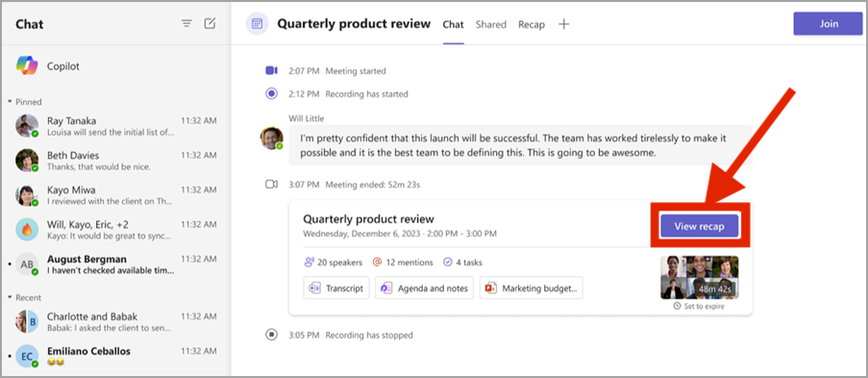
Task: Click the Meeting ended camera icon
Action: click(x=271, y=184)
